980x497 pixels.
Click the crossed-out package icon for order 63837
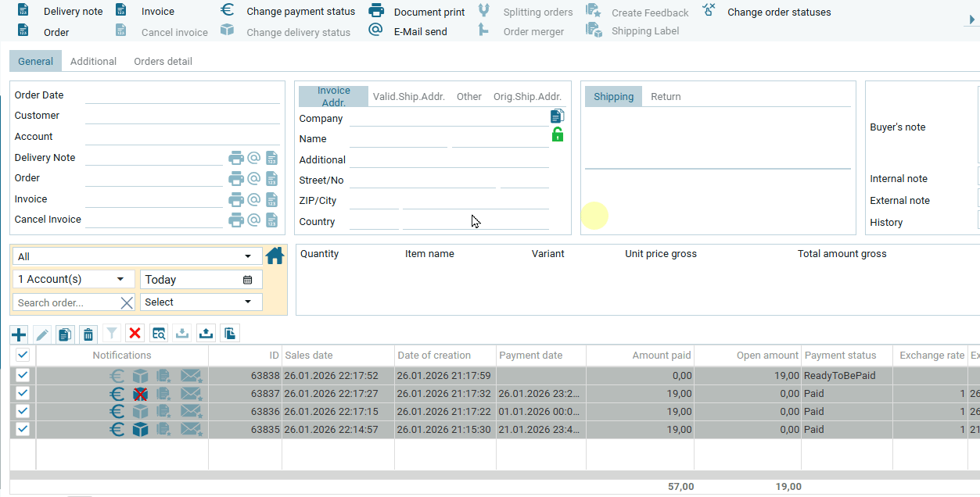(x=140, y=394)
